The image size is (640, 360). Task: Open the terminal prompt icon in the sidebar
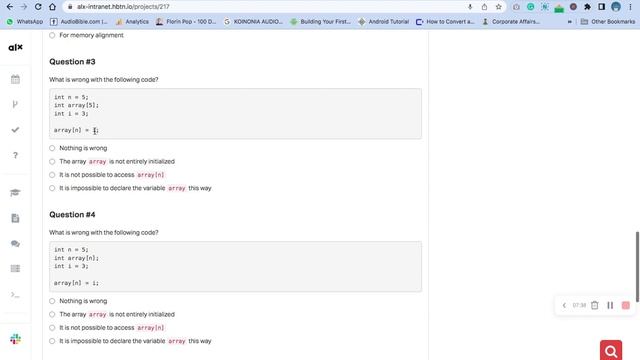tap(15, 295)
